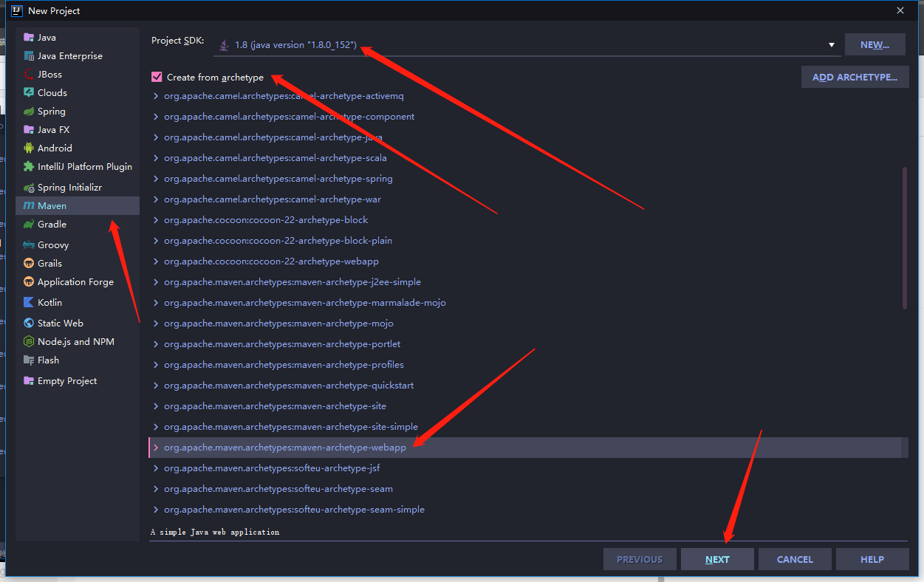Select Kotlin project type label
The height and width of the screenshot is (582, 924).
[49, 303]
